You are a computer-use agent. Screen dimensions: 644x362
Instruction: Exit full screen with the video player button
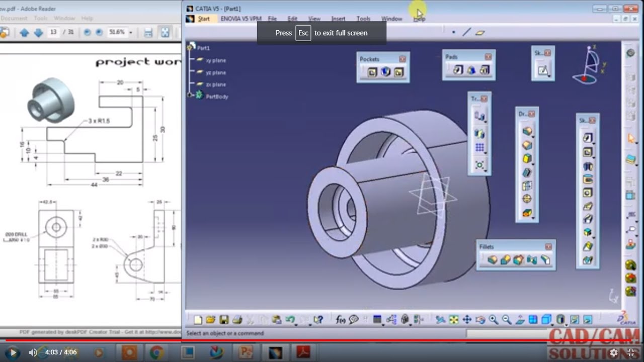point(632,352)
